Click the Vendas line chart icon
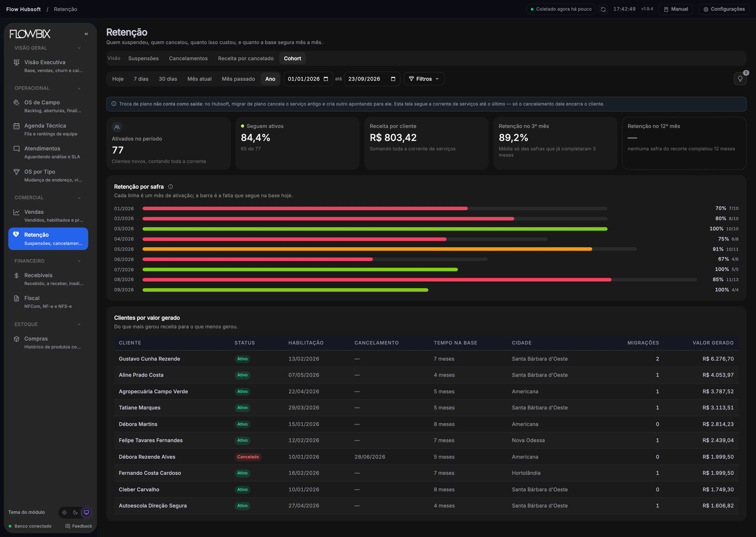The height and width of the screenshot is (537, 756). click(x=17, y=212)
